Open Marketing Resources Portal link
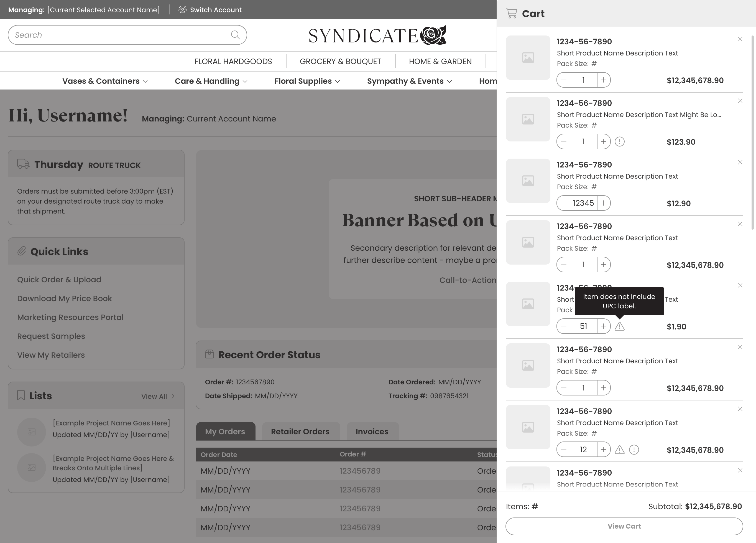The image size is (756, 543). 70,317
